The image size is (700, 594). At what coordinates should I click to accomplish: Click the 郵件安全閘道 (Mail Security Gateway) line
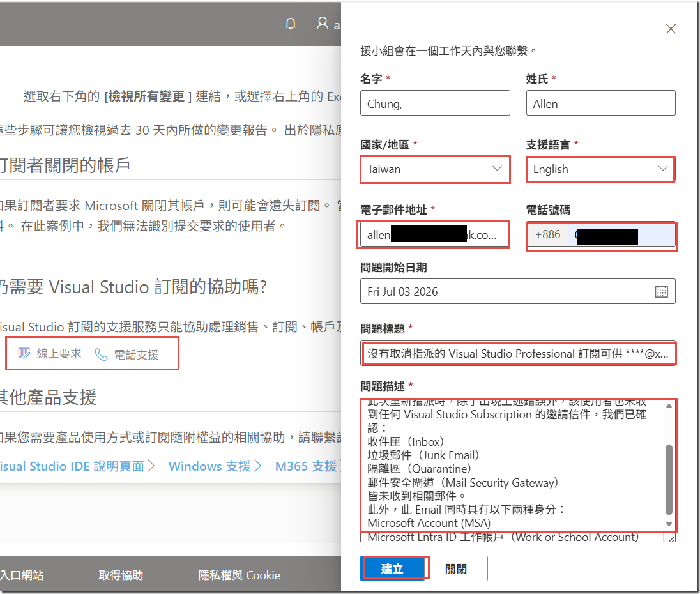(x=463, y=482)
